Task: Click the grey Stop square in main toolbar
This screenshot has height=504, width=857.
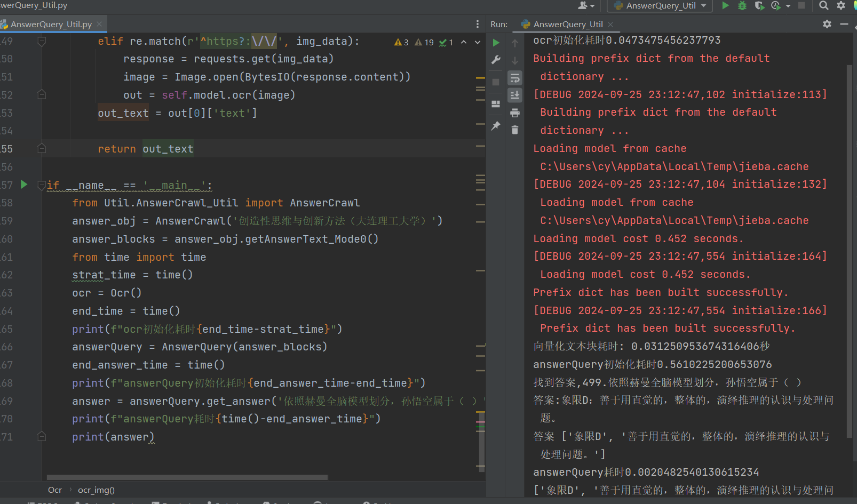Action: pos(802,5)
